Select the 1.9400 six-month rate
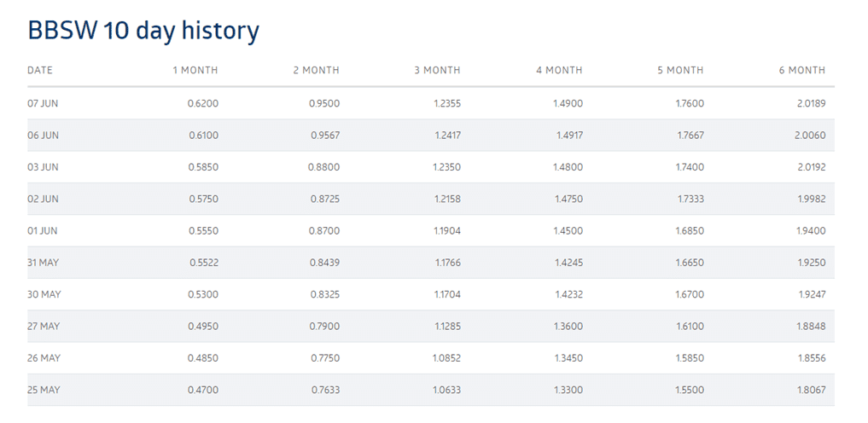Screen dimensions: 868x423 click(812, 230)
